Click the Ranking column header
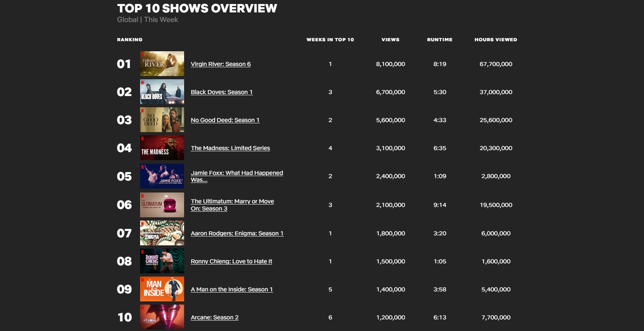644x331 pixels. [x=130, y=40]
